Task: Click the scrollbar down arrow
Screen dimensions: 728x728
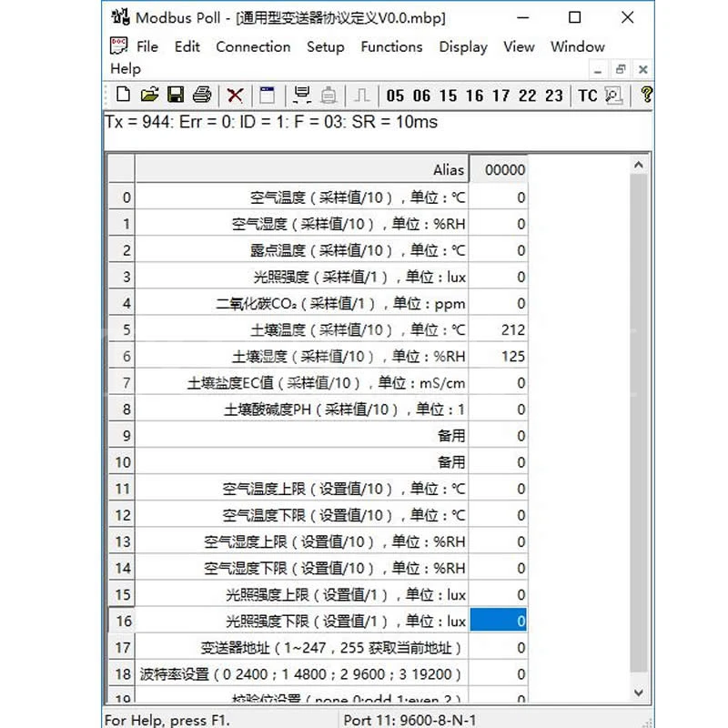Action: point(639,693)
